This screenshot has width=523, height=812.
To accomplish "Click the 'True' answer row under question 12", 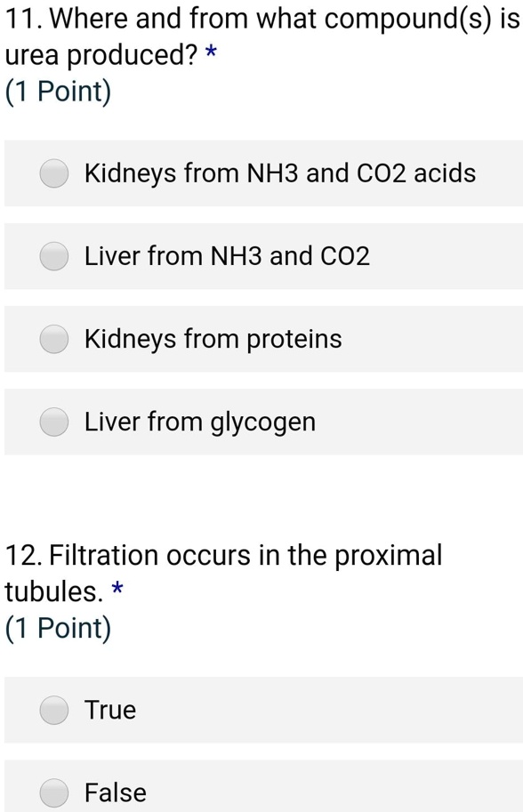I will coord(261,710).
